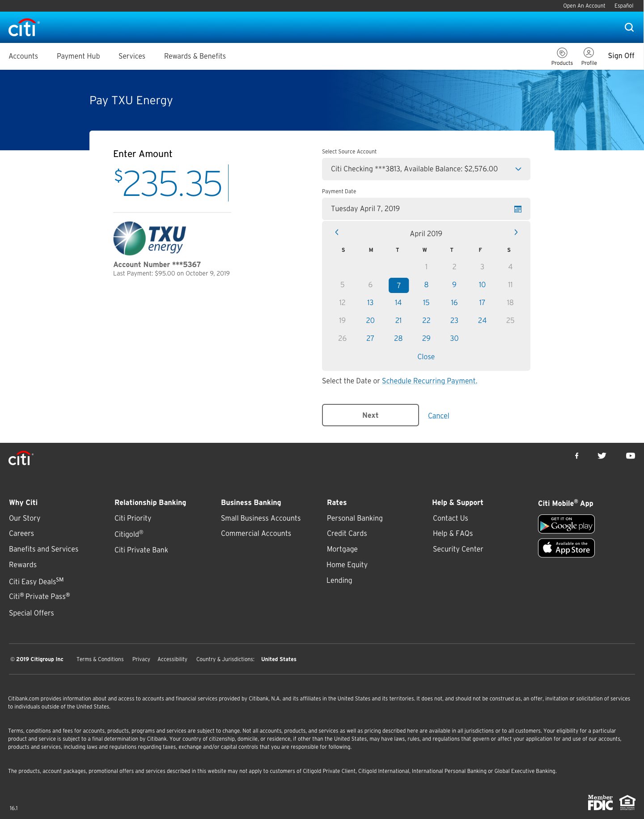Open Our Story footer link
The width and height of the screenshot is (644, 819).
click(25, 518)
